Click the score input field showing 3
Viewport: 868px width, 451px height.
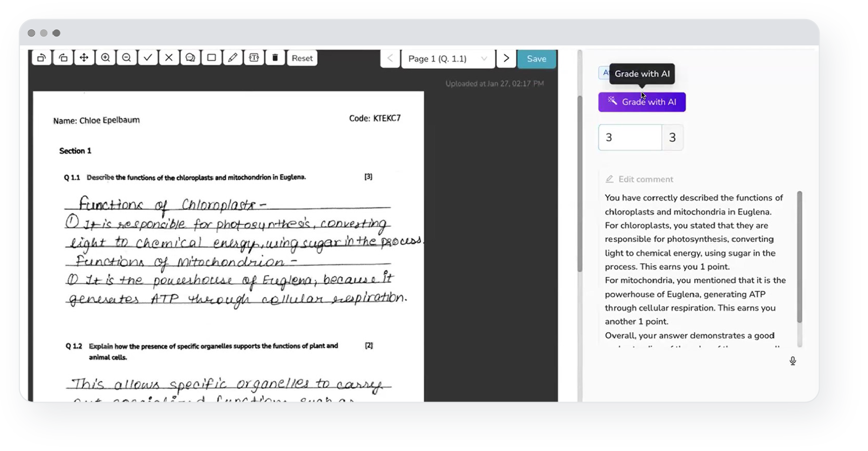tap(630, 138)
